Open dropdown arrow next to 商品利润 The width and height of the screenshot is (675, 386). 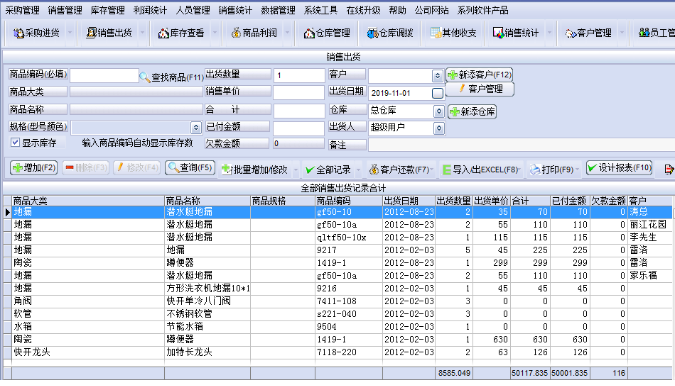pos(288,33)
